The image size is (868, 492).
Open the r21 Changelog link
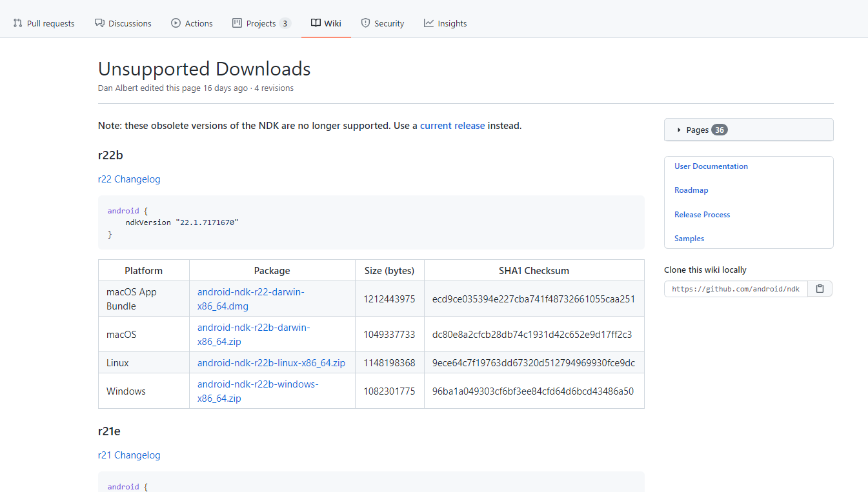pyautogui.click(x=129, y=455)
